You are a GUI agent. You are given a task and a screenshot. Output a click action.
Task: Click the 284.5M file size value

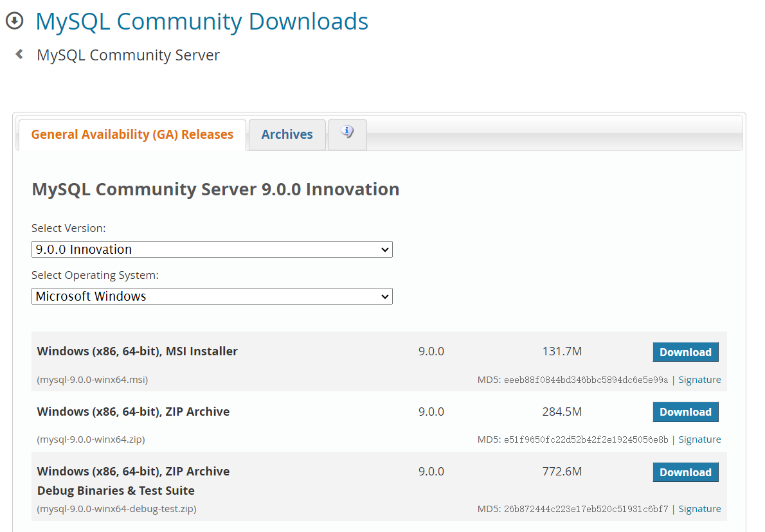pyautogui.click(x=562, y=412)
